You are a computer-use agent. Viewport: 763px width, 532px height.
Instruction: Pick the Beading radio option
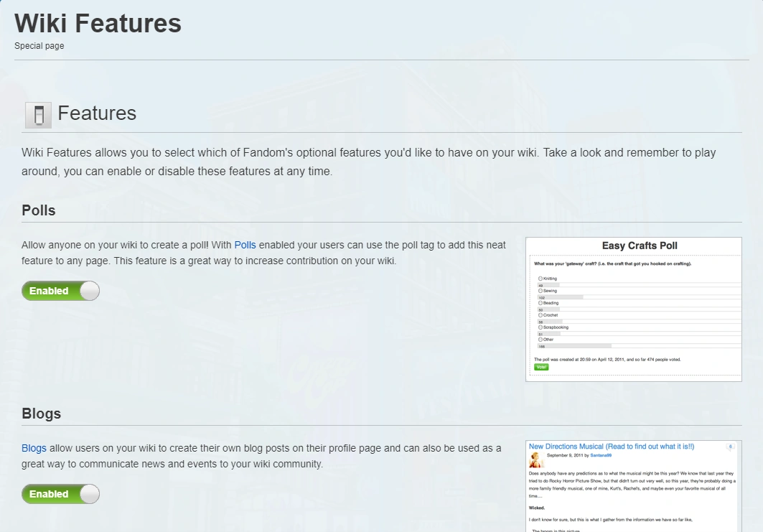[x=540, y=303]
